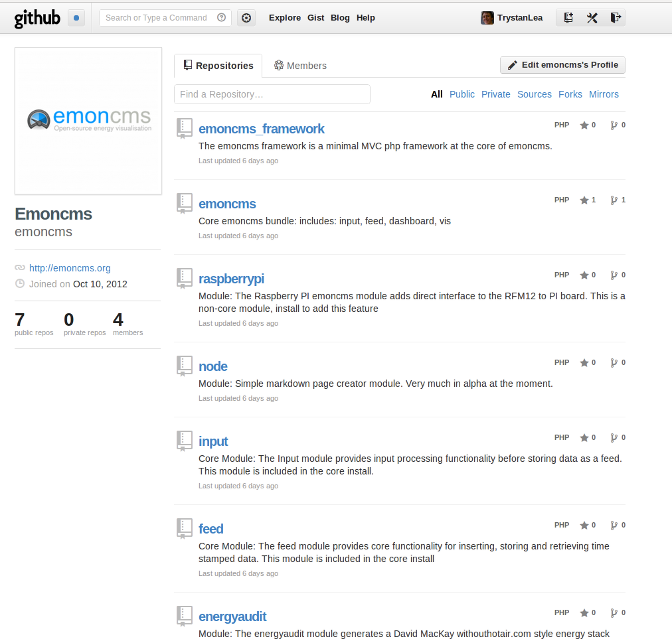672x641 pixels.
Task: Click the node repo book icon
Action: tap(185, 366)
